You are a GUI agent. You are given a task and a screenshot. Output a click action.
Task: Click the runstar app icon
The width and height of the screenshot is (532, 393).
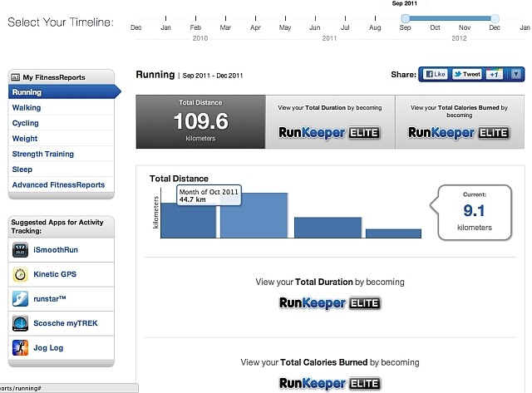pyautogui.click(x=20, y=299)
